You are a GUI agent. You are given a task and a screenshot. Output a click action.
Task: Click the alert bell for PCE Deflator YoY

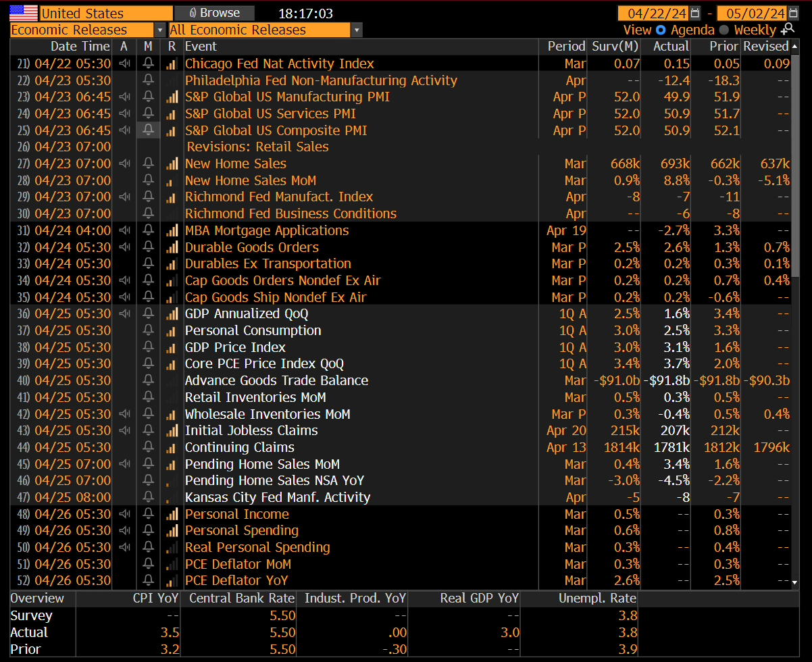tap(148, 581)
